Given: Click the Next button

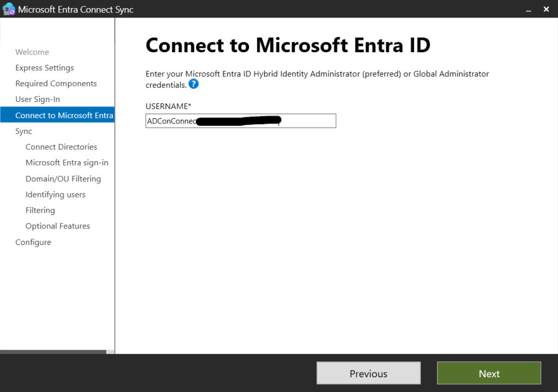Looking at the screenshot, I should pyautogui.click(x=489, y=373).
